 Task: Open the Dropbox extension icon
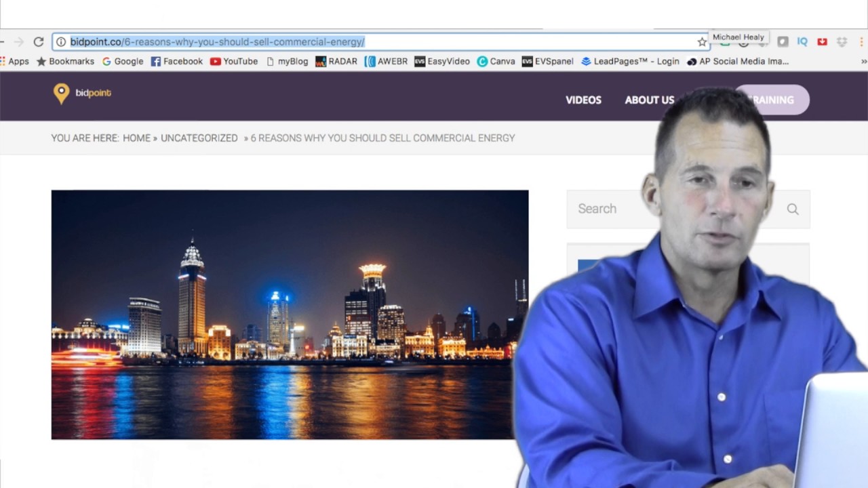[842, 42]
